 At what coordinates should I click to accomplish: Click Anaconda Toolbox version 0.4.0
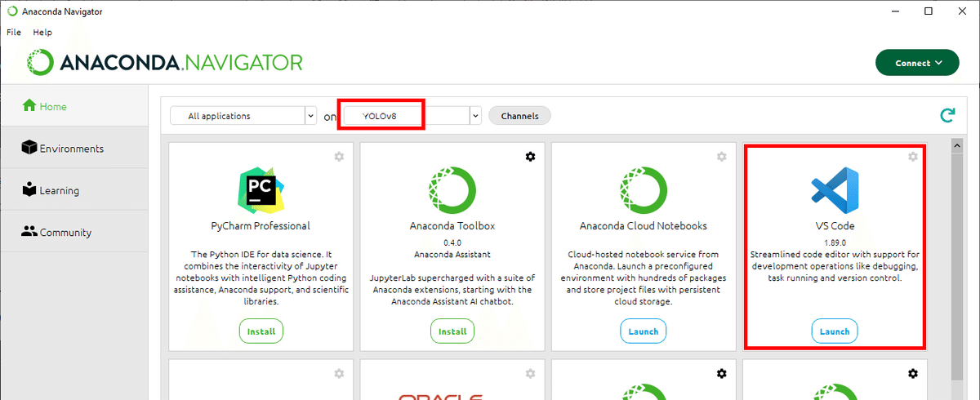pos(452,242)
